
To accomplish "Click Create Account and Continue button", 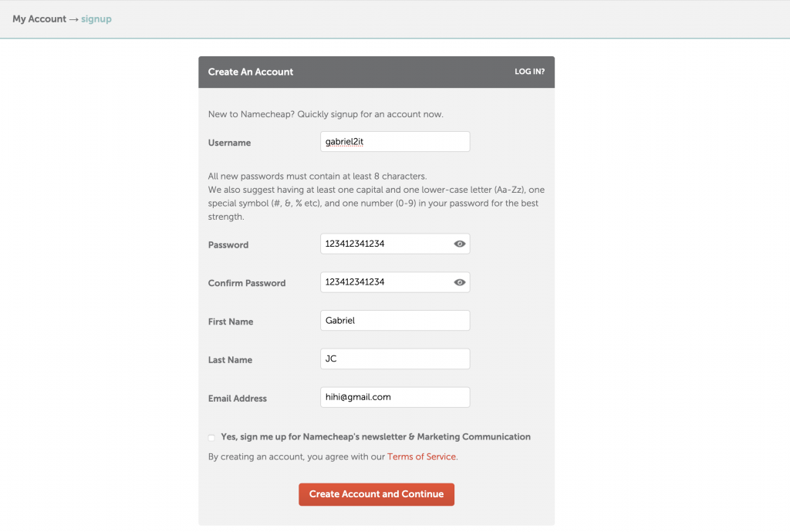I will click(x=376, y=494).
